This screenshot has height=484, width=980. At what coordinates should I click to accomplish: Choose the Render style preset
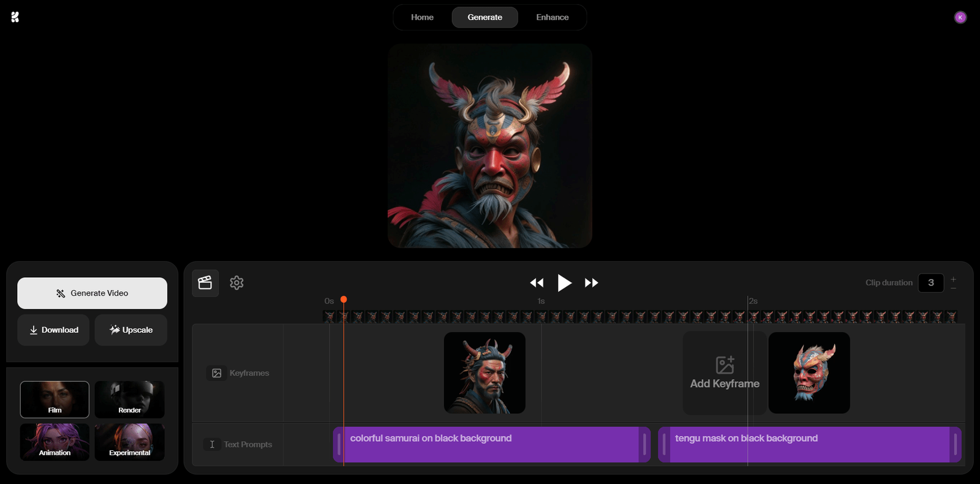point(130,400)
